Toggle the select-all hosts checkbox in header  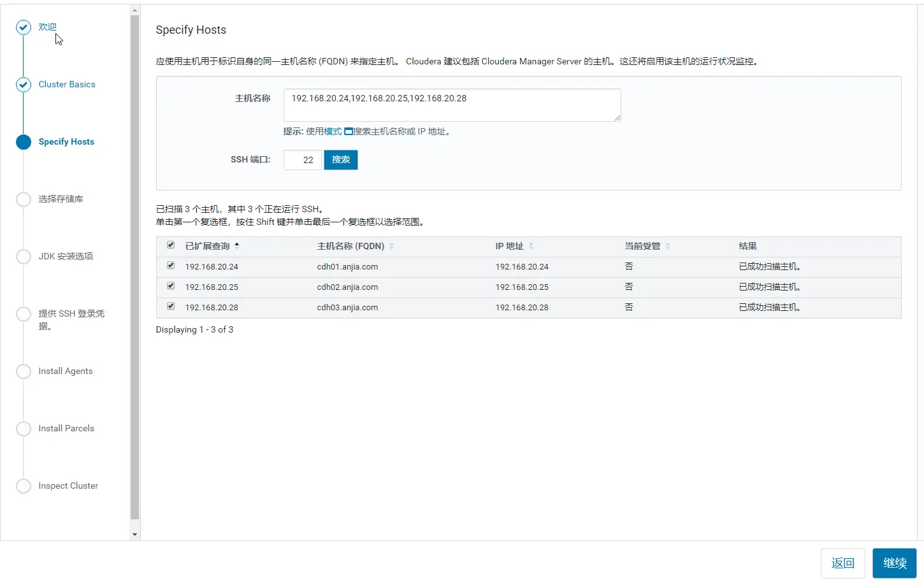[x=171, y=245]
